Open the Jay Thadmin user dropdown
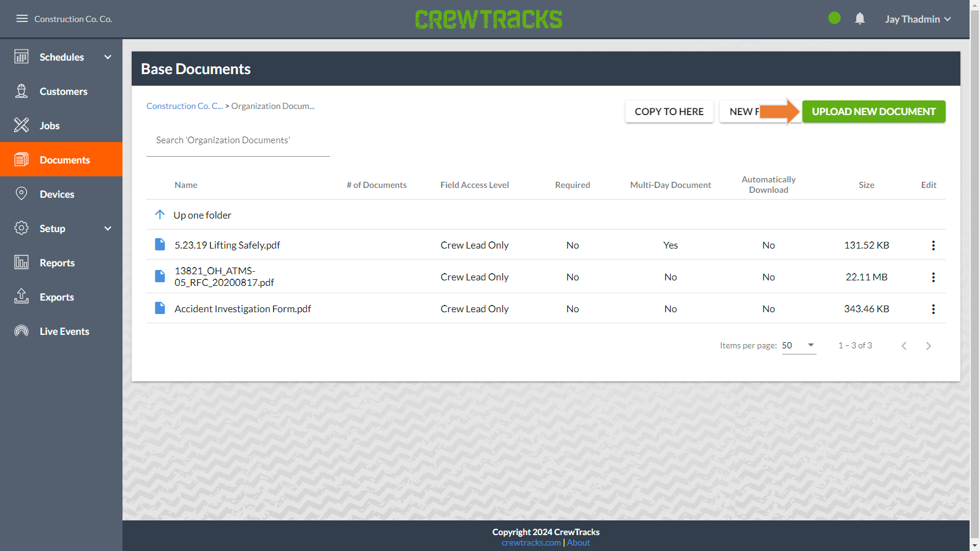 tap(918, 19)
